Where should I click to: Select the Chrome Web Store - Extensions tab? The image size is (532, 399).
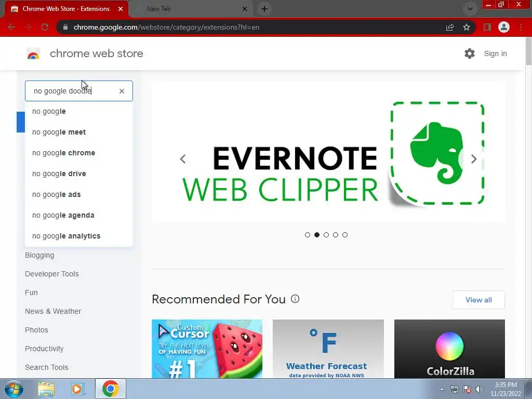[x=66, y=9]
